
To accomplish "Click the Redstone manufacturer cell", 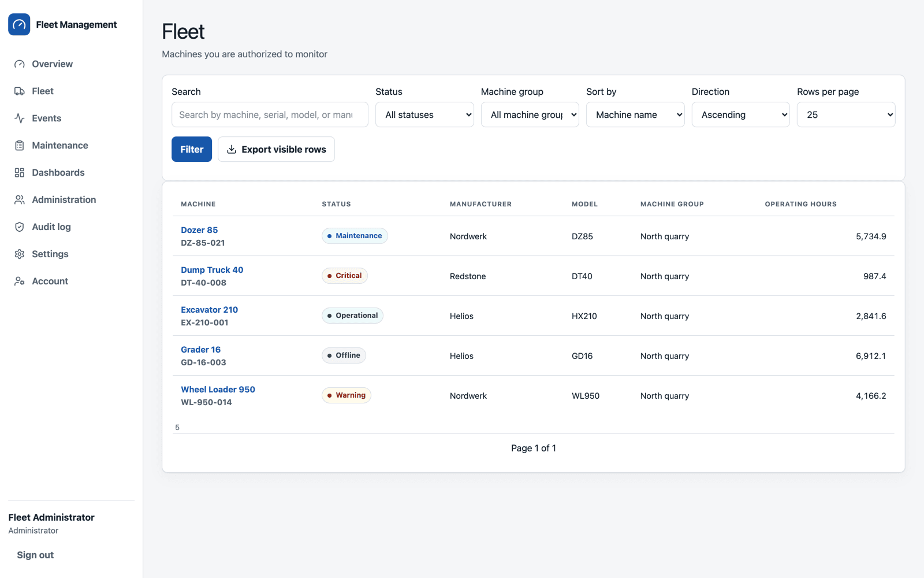I will [x=468, y=276].
